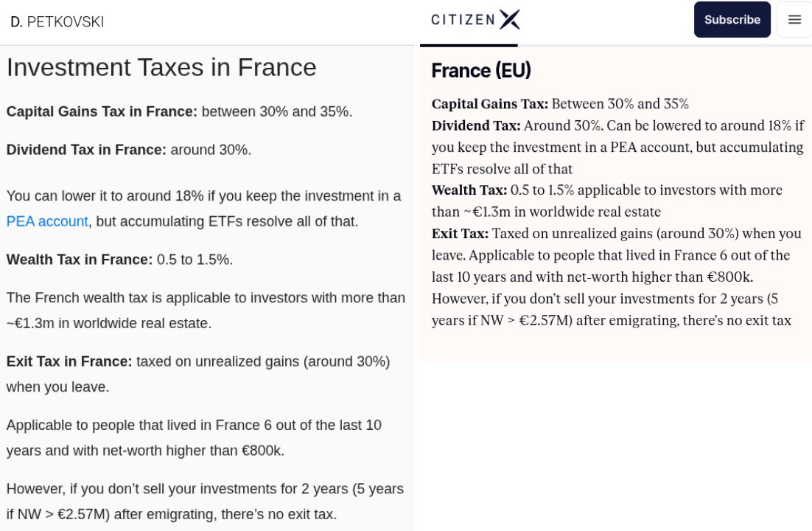Click the Capital Gains Tax: label in CitizenX card
812x531 pixels.
490,104
